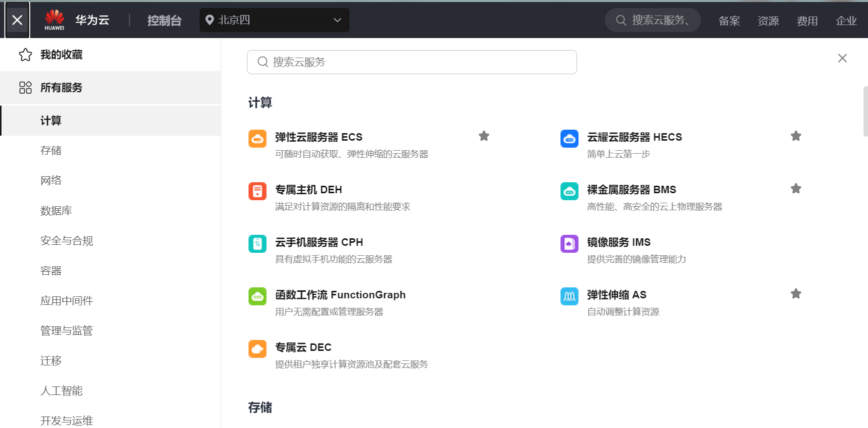Open the 备案 menu
Viewport: 868px width, 428px height.
(729, 21)
